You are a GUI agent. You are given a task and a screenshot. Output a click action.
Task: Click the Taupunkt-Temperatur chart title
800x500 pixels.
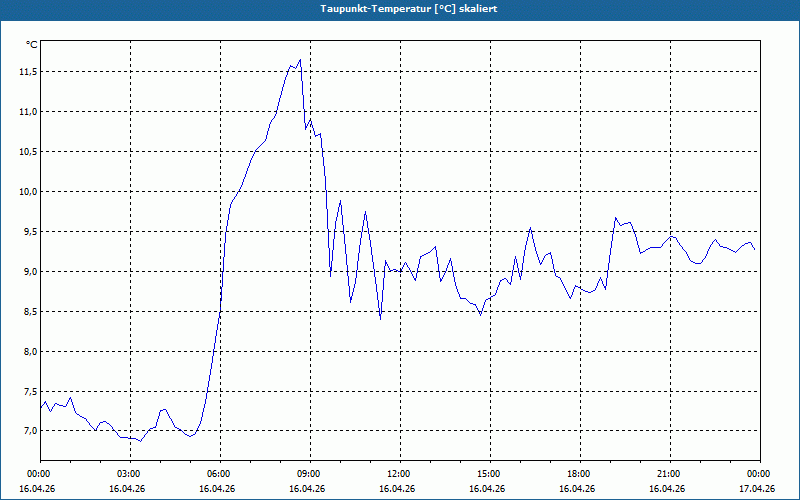click(x=408, y=9)
